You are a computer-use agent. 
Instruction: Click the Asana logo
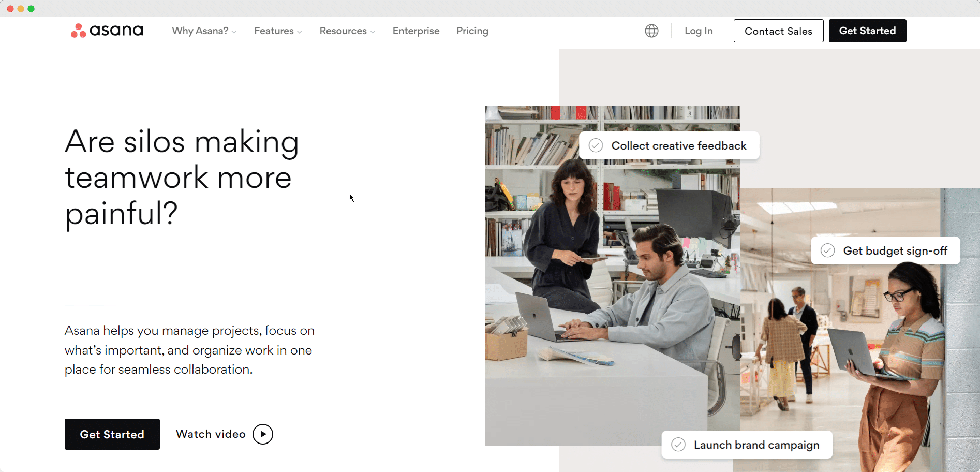(x=106, y=31)
